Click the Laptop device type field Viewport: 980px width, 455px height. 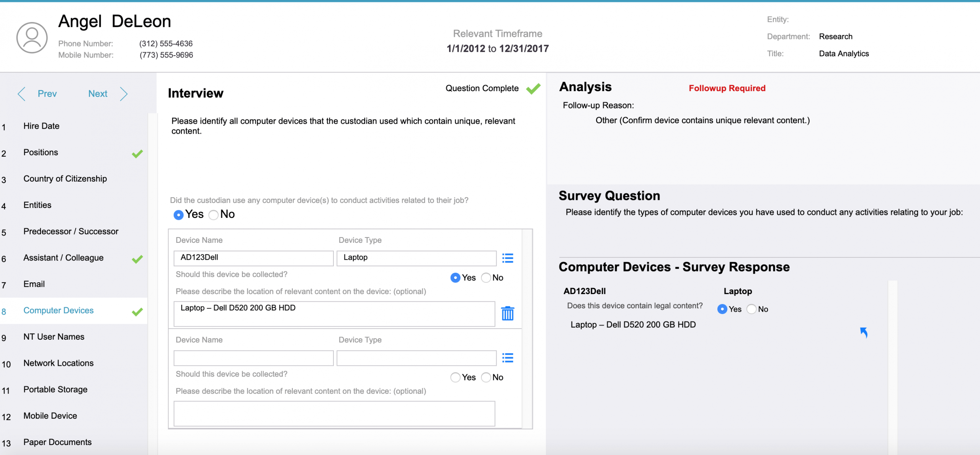coord(416,258)
